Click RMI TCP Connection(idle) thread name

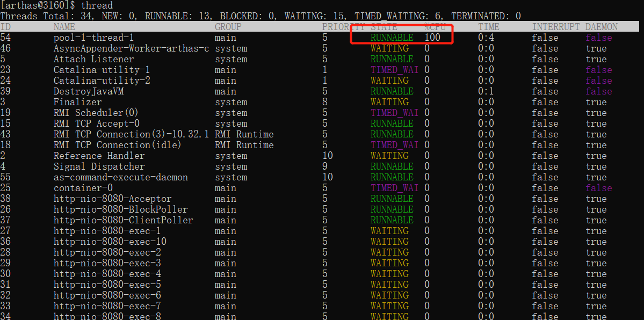pyautogui.click(x=118, y=145)
